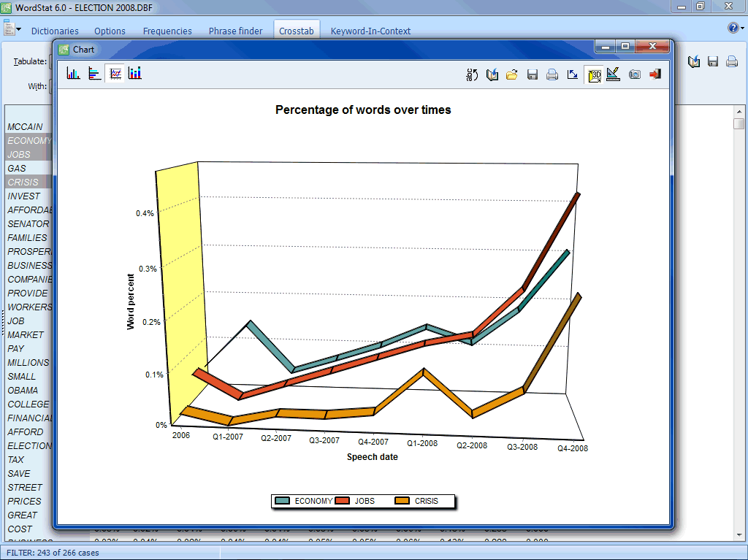Switch to the Frequencies tab
Screen dimensions: 748x560
tap(167, 31)
